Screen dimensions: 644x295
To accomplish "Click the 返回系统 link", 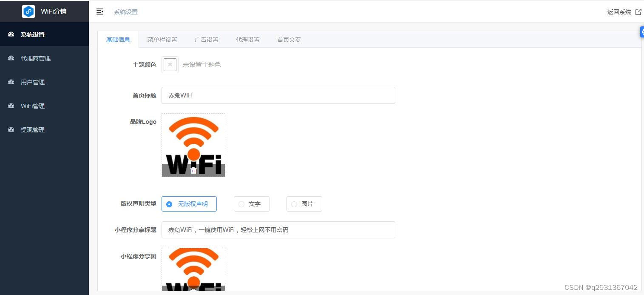I will click(619, 12).
